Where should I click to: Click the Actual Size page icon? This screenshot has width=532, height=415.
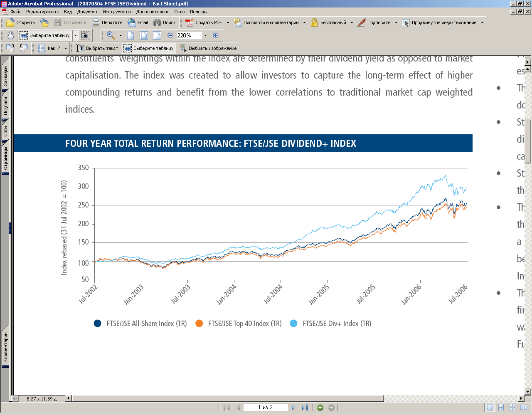click(131, 35)
